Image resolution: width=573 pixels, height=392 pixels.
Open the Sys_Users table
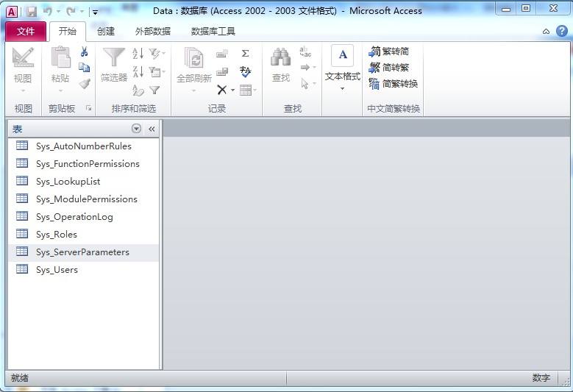[x=57, y=270]
